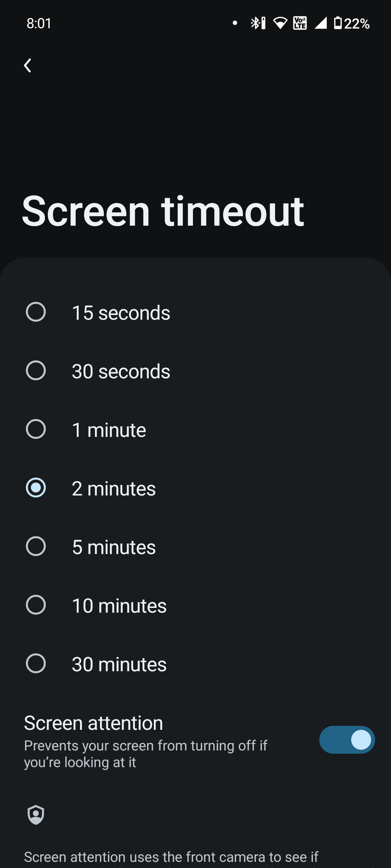This screenshot has height=868, width=391.
Task: Tap the battery icon in status bar
Action: (x=337, y=23)
